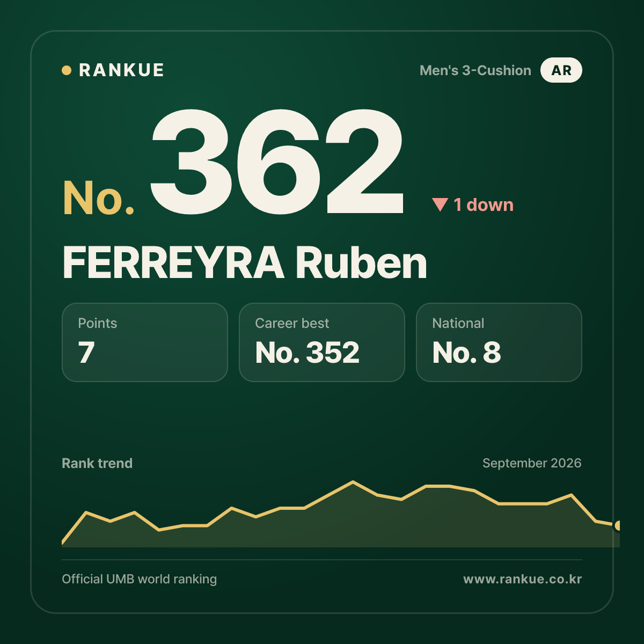Click the red down-triangle icon
Image resolution: width=644 pixels, height=644 pixels.
tap(440, 204)
